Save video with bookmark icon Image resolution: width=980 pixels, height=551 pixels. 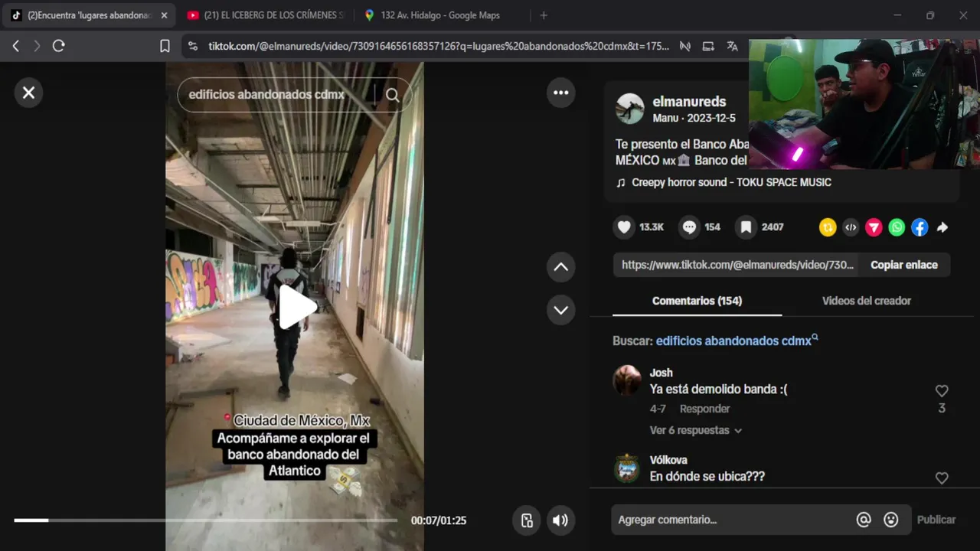pyautogui.click(x=746, y=227)
